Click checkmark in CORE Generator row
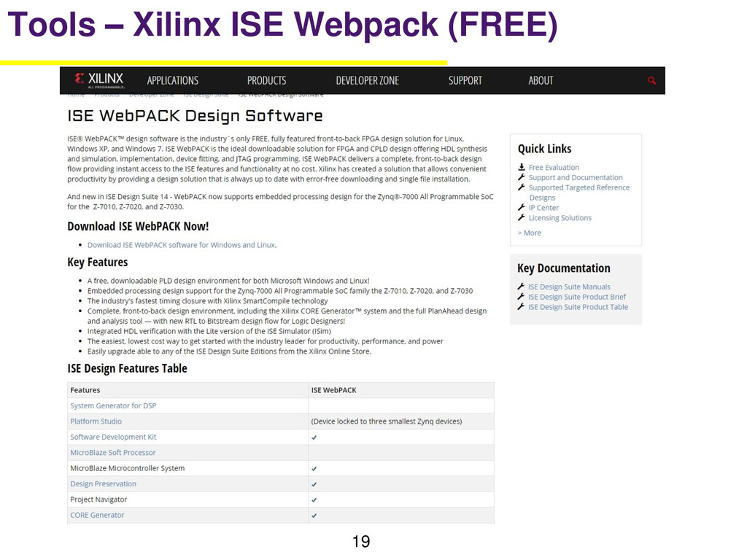This screenshot has width=747, height=560. pyautogui.click(x=314, y=516)
